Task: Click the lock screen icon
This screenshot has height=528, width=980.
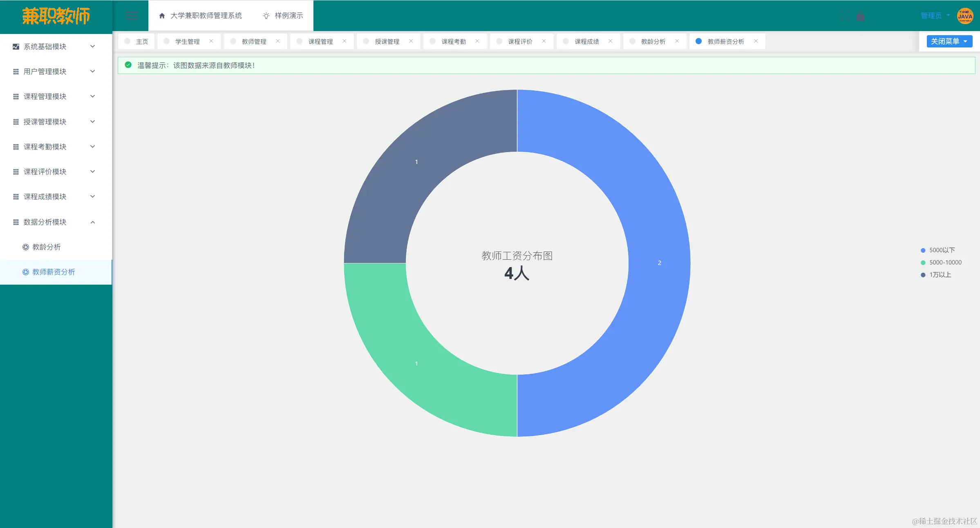Action: tap(860, 16)
